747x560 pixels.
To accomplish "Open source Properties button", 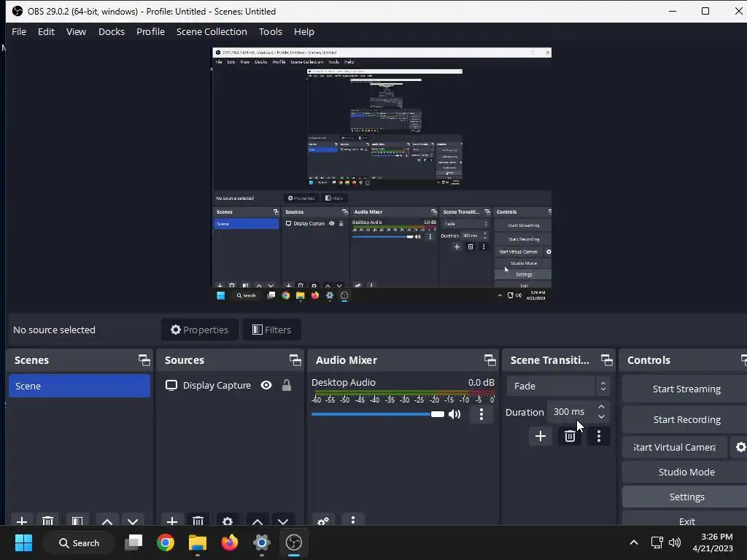I will (x=200, y=330).
